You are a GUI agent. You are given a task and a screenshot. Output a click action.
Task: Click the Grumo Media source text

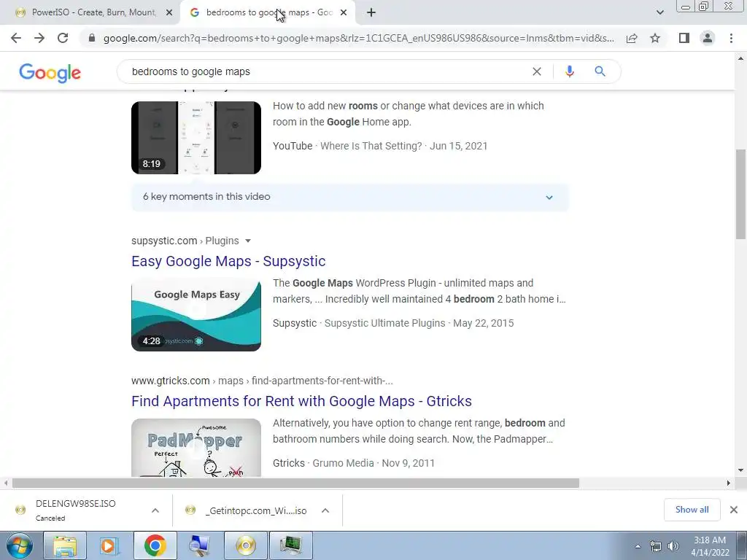[x=343, y=463]
